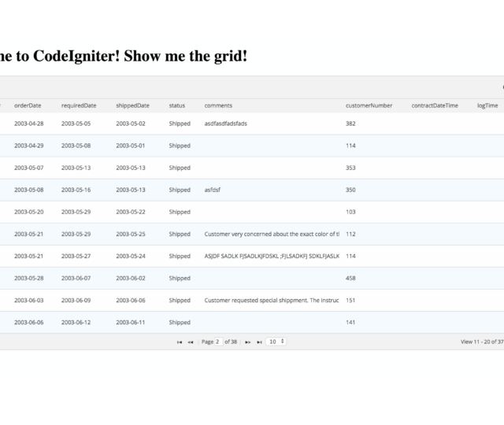
Task: Select orderDate cell 2003-05-07
Action: click(29, 168)
